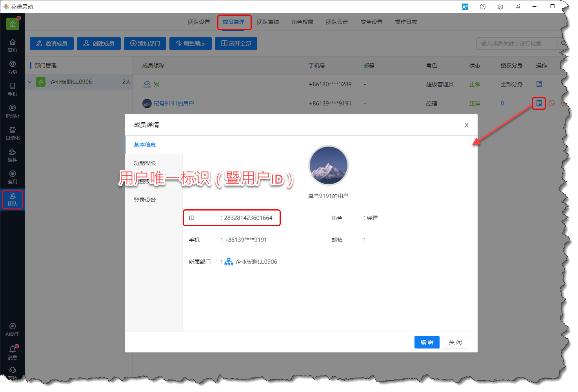Select the 团队 team sidebar icon

tap(13, 199)
